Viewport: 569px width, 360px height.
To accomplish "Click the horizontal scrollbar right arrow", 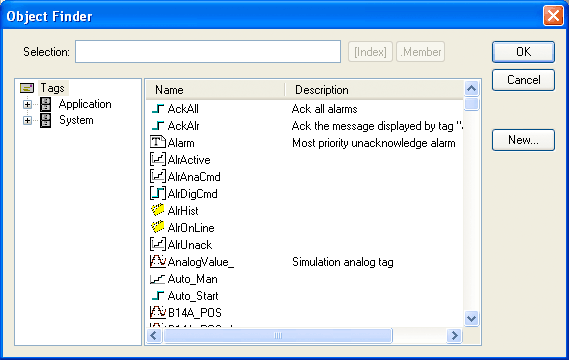I will (454, 335).
